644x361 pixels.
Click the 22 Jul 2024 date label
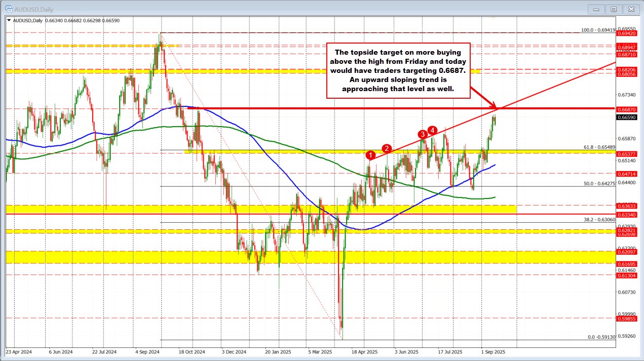coord(104,351)
